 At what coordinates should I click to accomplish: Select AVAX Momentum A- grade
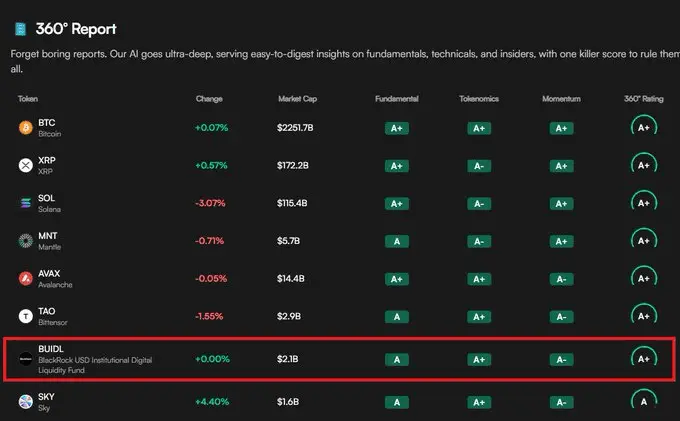[561, 279]
